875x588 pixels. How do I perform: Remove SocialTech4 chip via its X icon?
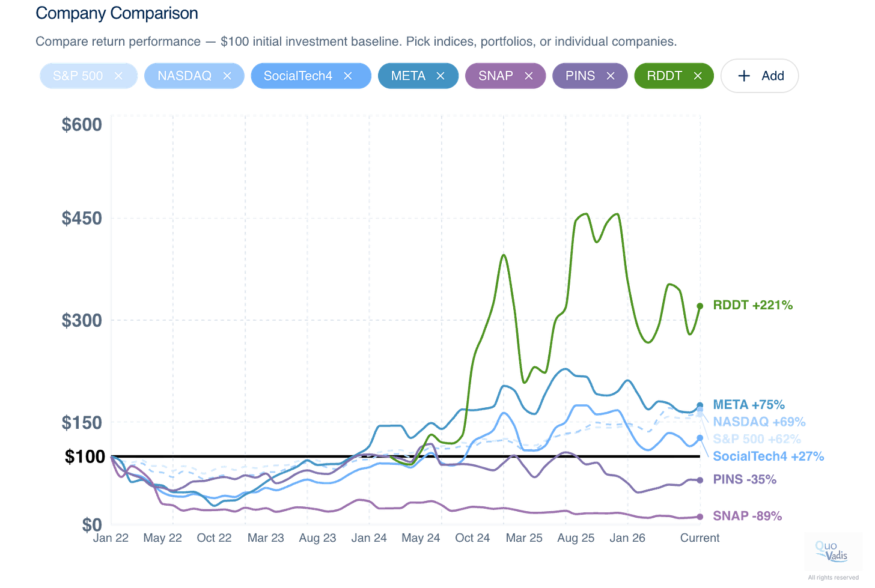(x=348, y=76)
